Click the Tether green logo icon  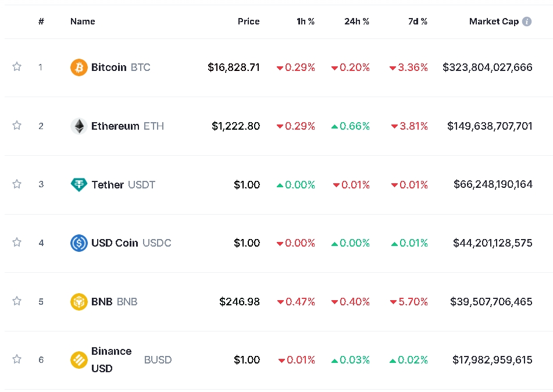[79, 184]
